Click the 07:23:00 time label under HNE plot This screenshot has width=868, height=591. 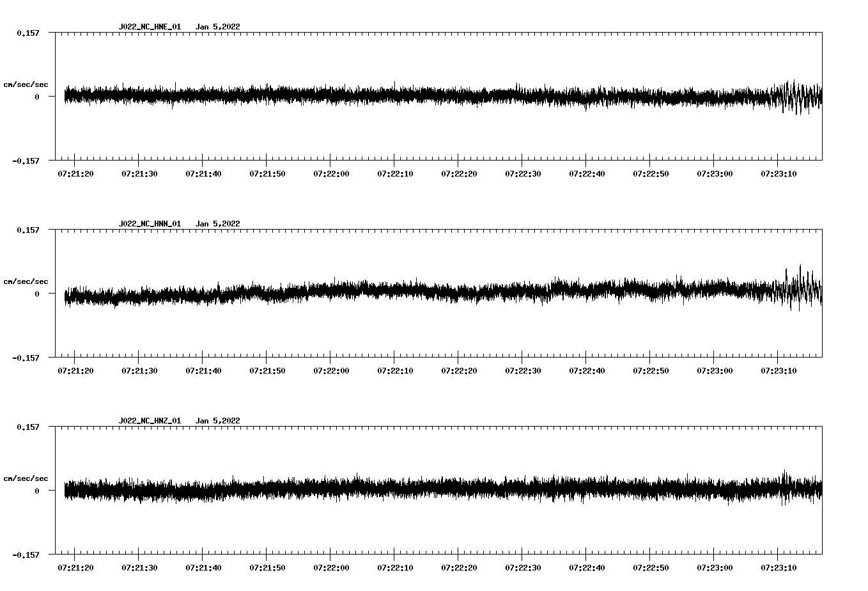[x=715, y=173]
